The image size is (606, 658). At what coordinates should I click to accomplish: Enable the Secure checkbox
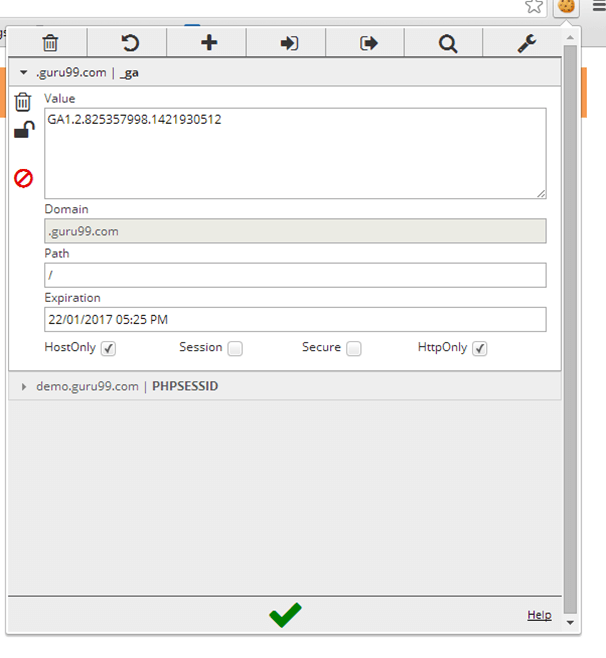pos(353,349)
